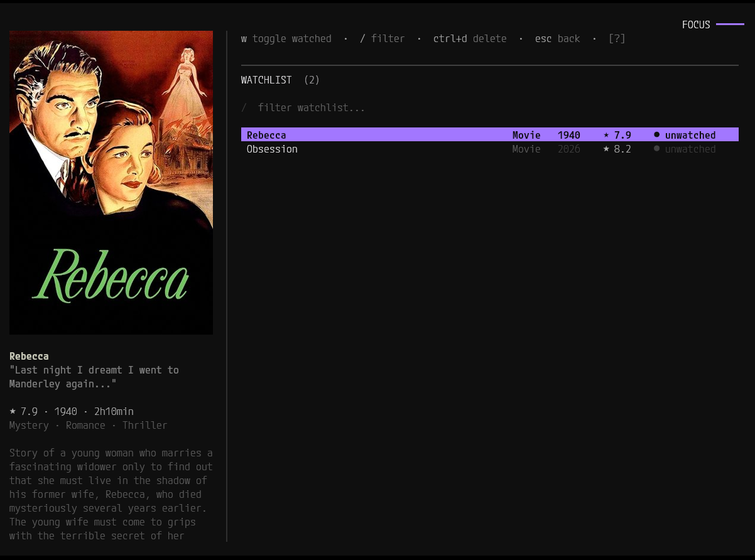Click the star rating 8.2 in Obsession row

click(617, 149)
